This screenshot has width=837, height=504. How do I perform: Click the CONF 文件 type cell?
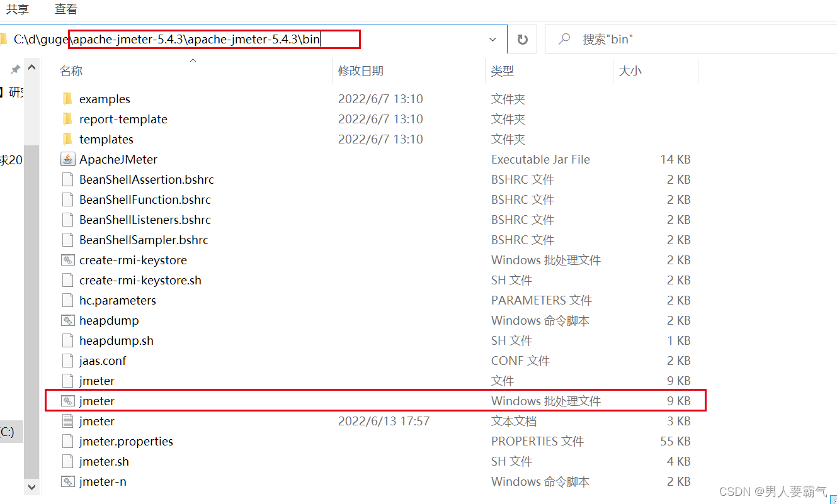pyautogui.click(x=520, y=361)
